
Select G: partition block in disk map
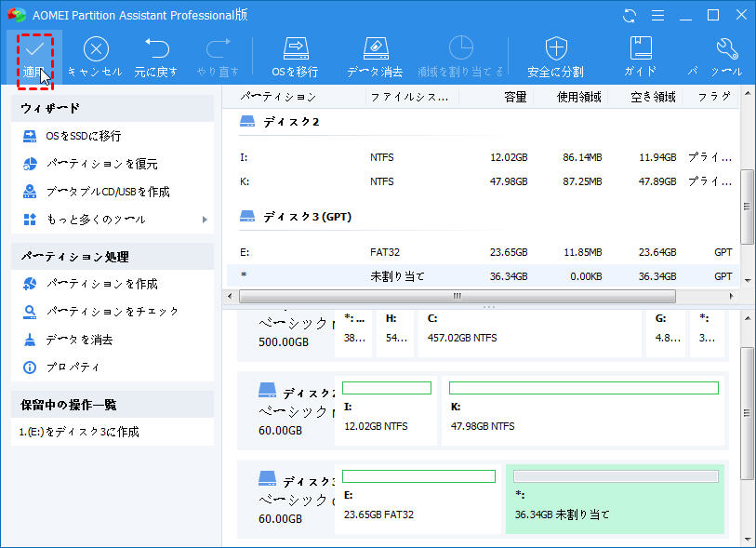point(668,333)
